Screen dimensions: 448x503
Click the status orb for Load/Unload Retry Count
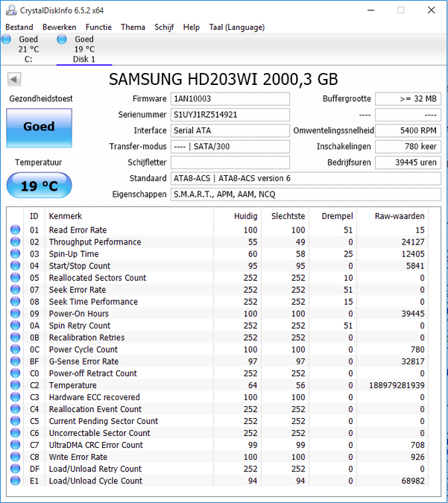pyautogui.click(x=15, y=469)
